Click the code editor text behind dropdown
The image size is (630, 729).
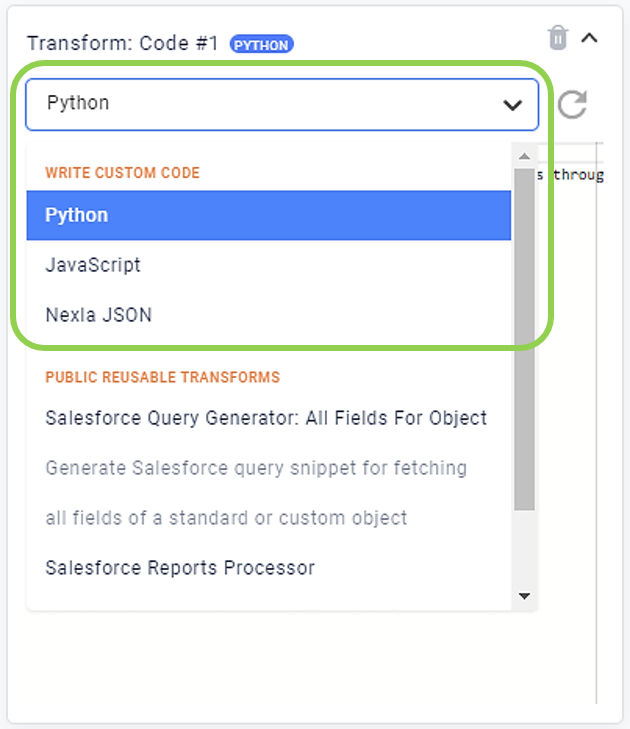click(571, 175)
